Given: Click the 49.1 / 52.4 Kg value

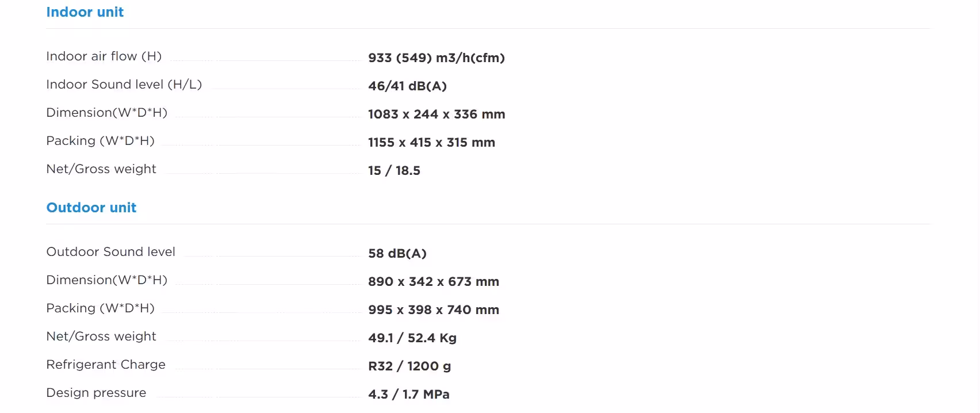Looking at the screenshot, I should pos(412,338).
